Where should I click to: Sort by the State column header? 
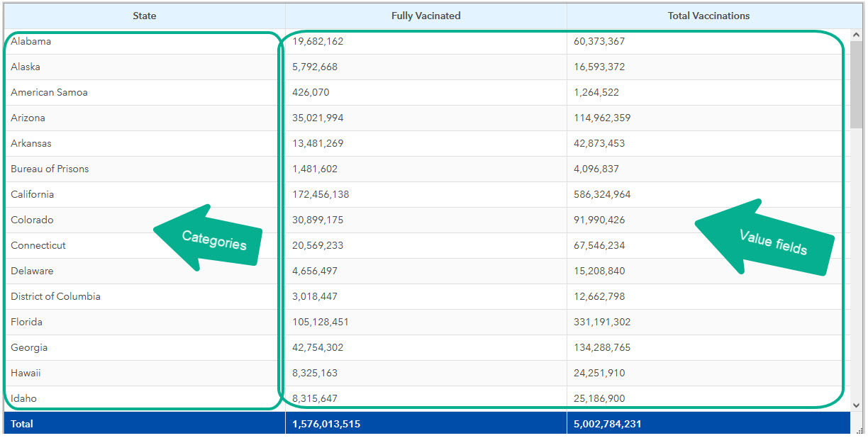[x=145, y=16]
